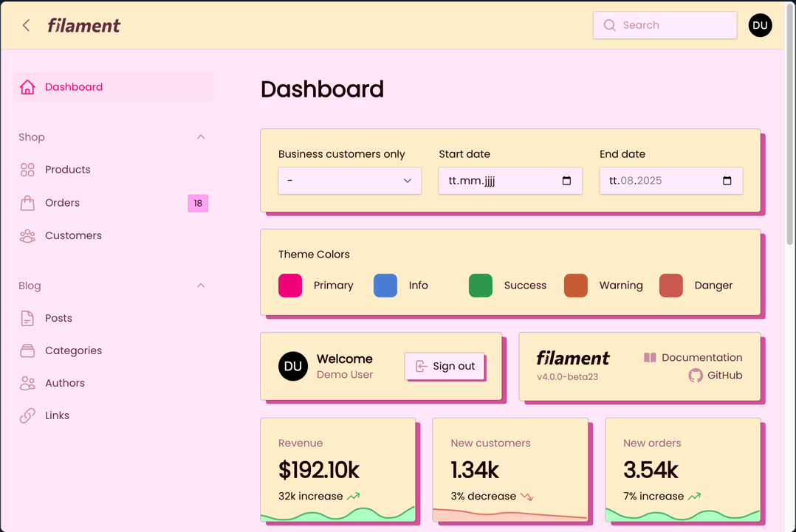The width and height of the screenshot is (796, 532).
Task: Open the End date calendar picker icon
Action: pos(727,181)
